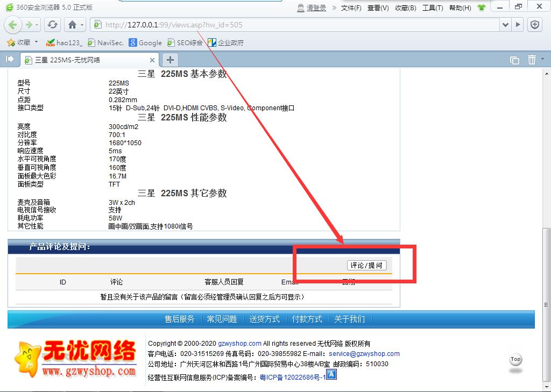
Task: Click the 产品评论及提问 section header
Action: [x=60, y=247]
